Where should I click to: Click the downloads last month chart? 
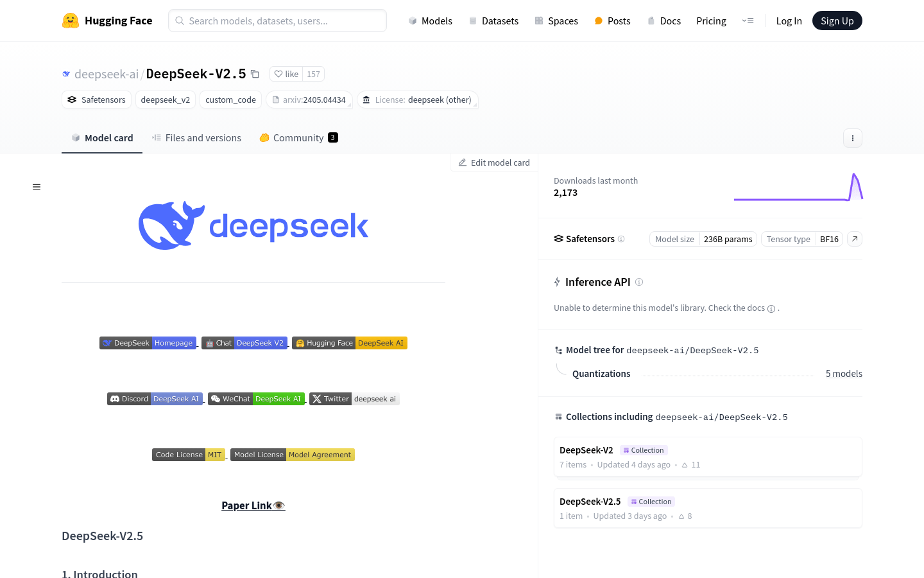tap(798, 187)
